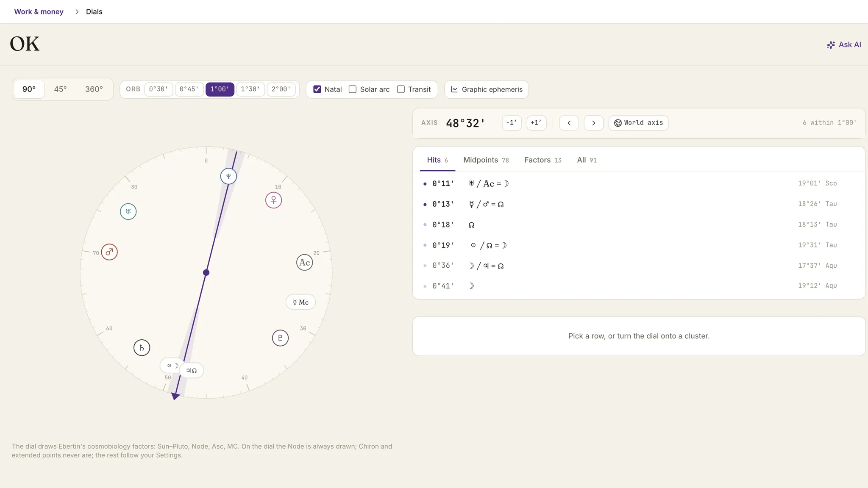Click the dial pointer arrowhead handle
Screen dimensions: 868x488
175,396
